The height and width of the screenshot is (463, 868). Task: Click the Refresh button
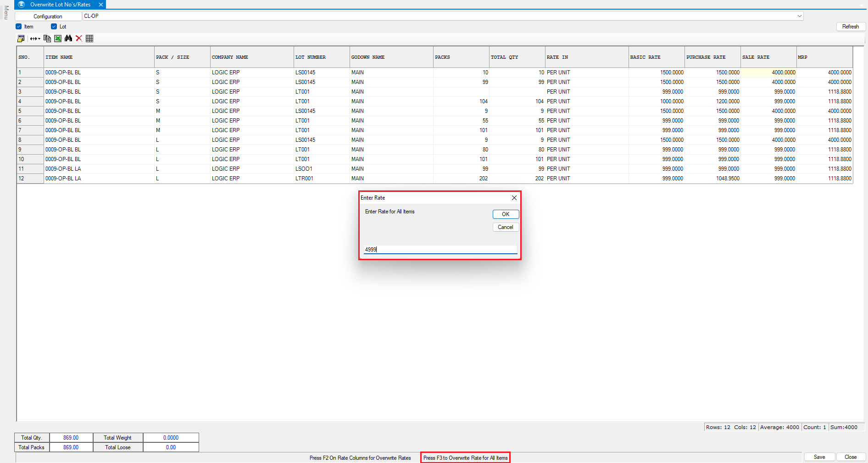(x=850, y=27)
